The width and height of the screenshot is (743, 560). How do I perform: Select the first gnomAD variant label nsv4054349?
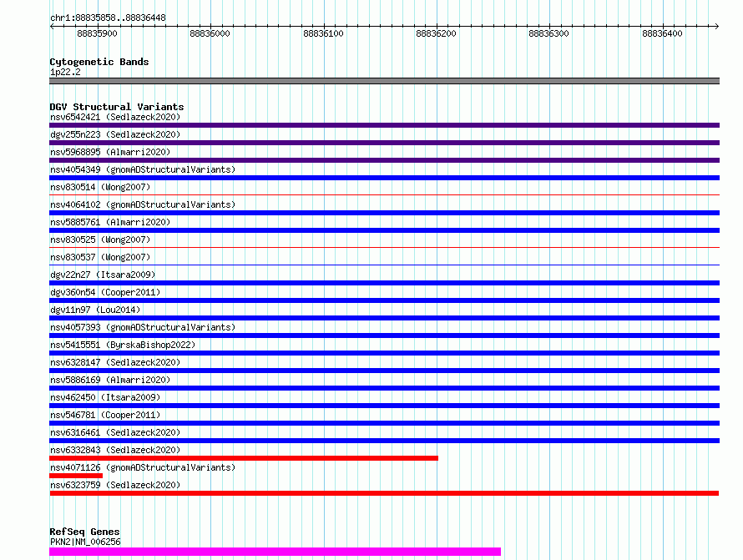click(x=143, y=169)
